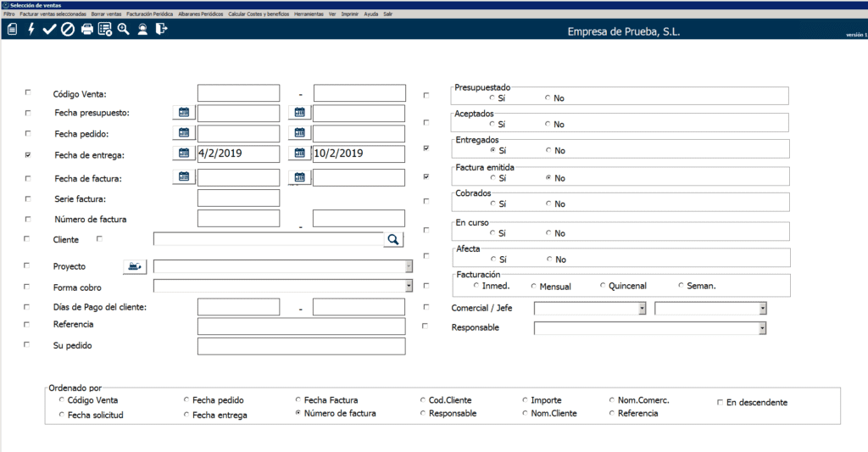
Task: Click the exit door toolbar icon
Action: [x=161, y=30]
